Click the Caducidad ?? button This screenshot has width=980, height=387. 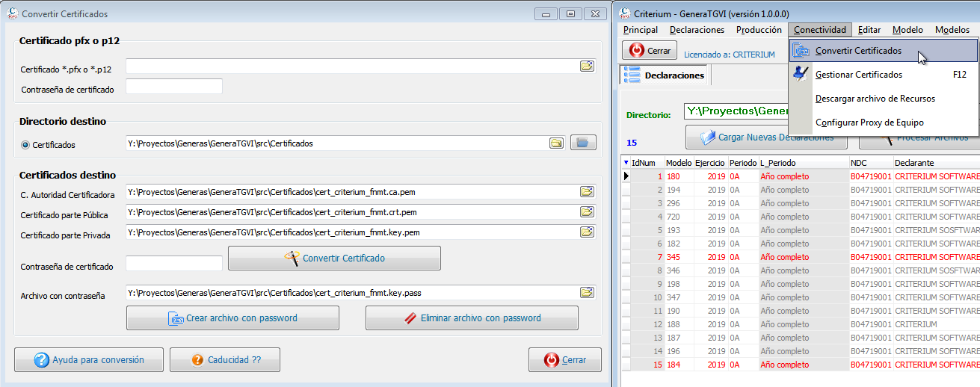click(x=225, y=359)
